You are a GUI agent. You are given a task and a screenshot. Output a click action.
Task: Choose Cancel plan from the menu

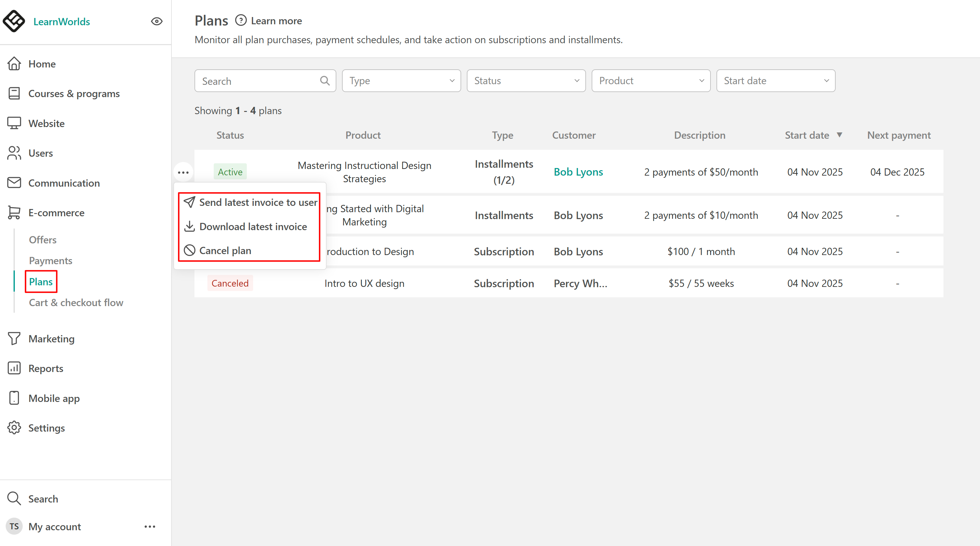(x=225, y=251)
